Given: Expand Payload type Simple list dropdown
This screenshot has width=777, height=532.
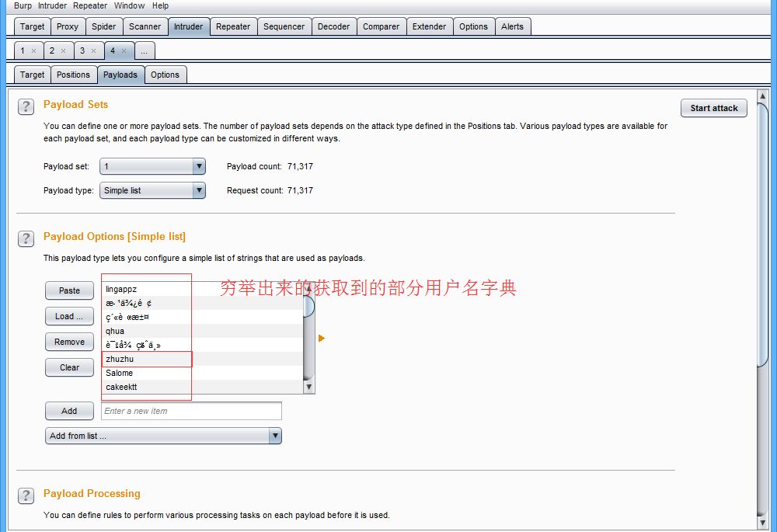Looking at the screenshot, I should pos(199,190).
